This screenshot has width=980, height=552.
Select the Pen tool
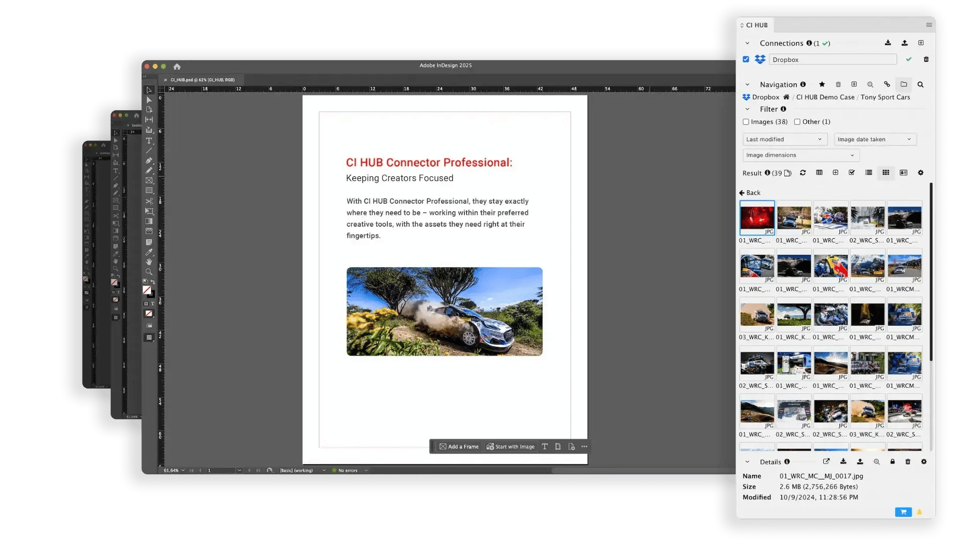149,160
